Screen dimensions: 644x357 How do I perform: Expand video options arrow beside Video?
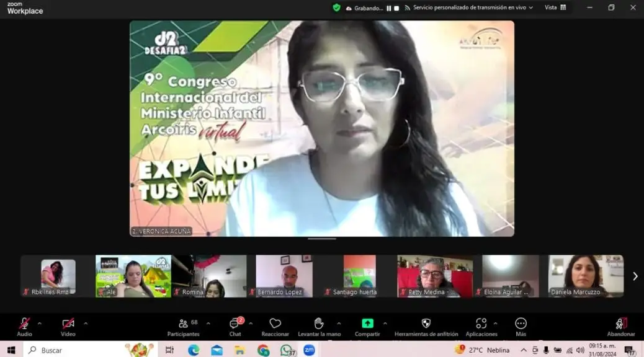[86, 324]
